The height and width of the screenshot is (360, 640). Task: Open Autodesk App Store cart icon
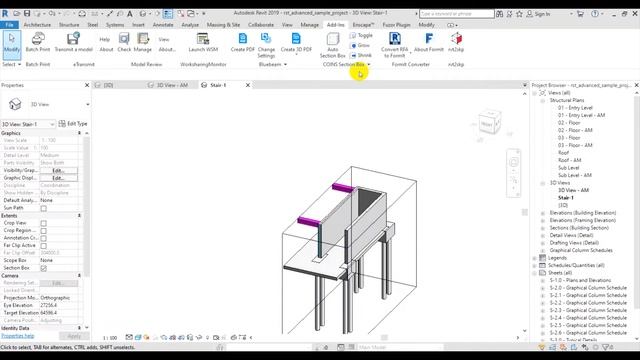(580, 14)
